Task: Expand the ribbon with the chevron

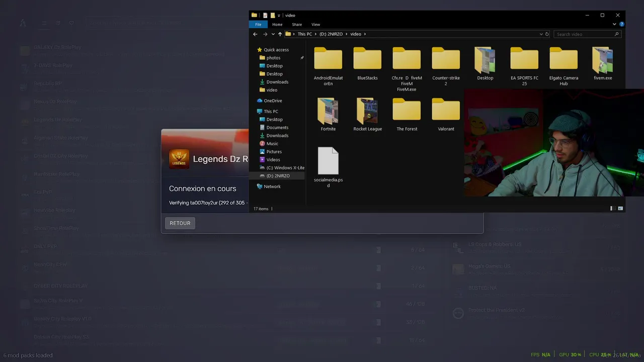Action: tap(614, 24)
